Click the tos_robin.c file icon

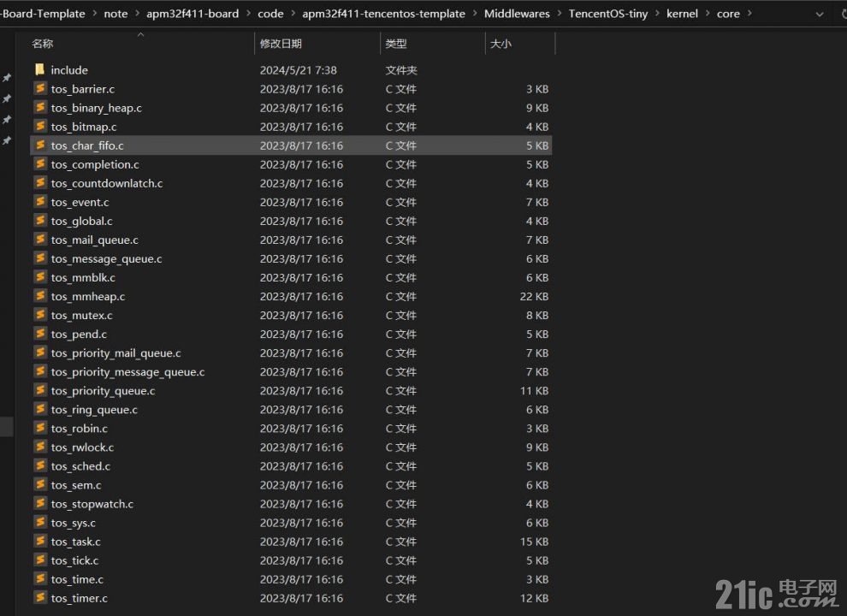pos(40,428)
